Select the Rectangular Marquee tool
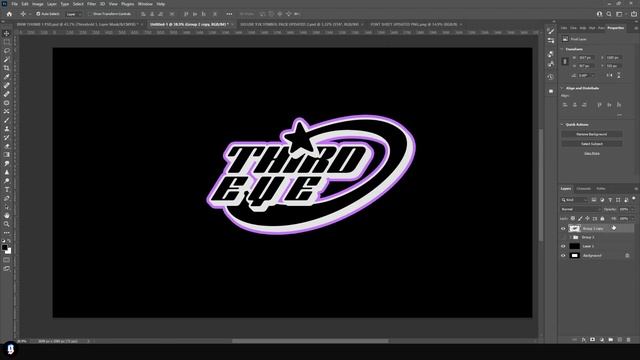This screenshot has width=640, height=360. 7,42
